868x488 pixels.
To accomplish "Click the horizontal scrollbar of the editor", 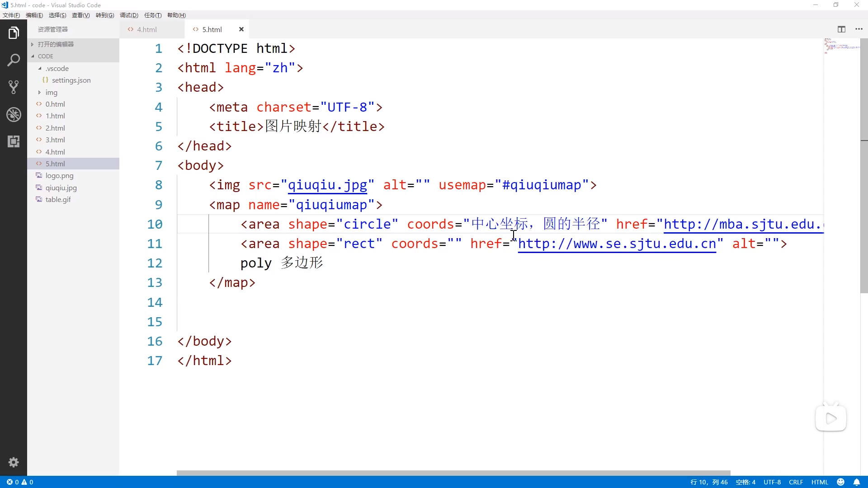I will point(453,473).
